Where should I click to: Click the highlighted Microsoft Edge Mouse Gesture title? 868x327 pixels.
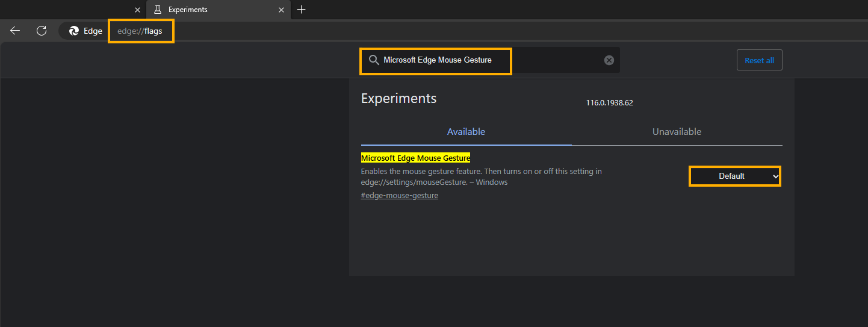(415, 158)
